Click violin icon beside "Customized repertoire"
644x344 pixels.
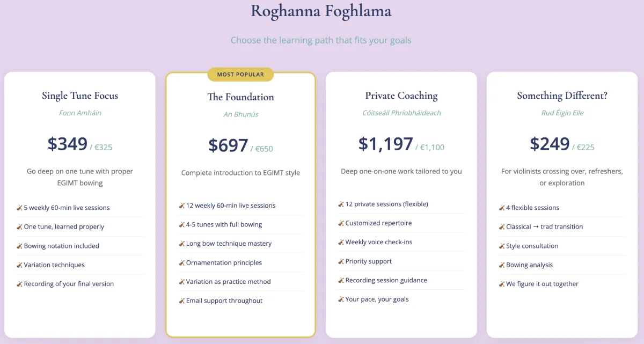[x=341, y=223]
